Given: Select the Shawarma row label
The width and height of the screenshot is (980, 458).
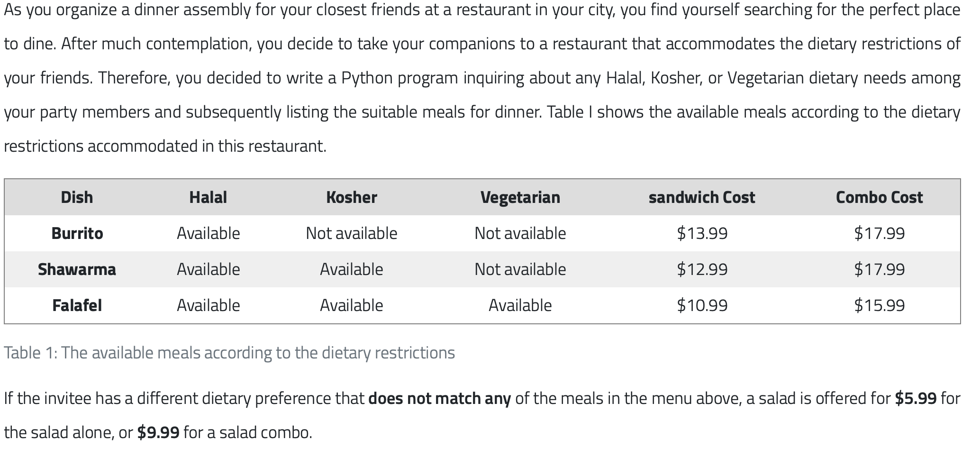Looking at the screenshot, I should tap(77, 269).
